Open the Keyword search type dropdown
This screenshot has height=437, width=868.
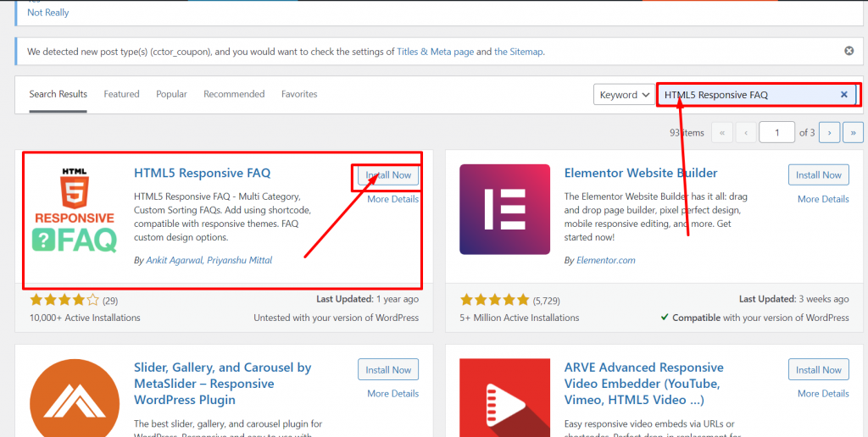tap(624, 95)
